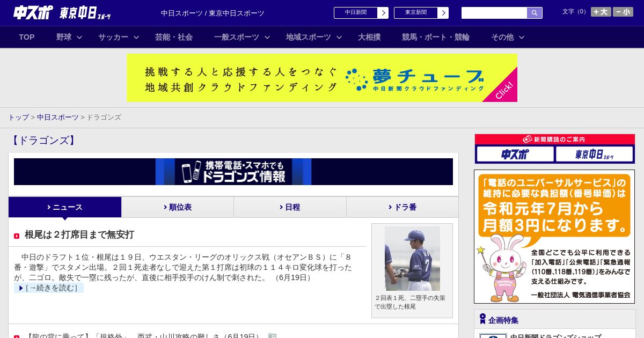Click arrow next to 中日新聞 button

383,13
